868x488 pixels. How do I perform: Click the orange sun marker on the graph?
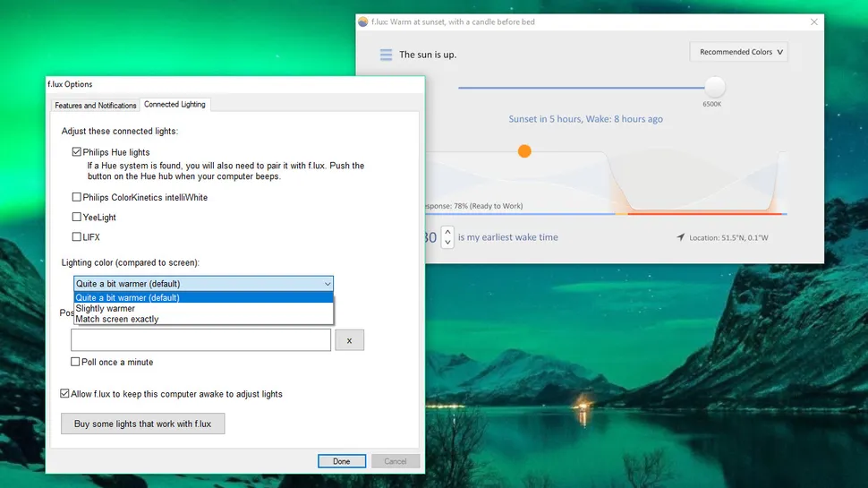point(524,151)
